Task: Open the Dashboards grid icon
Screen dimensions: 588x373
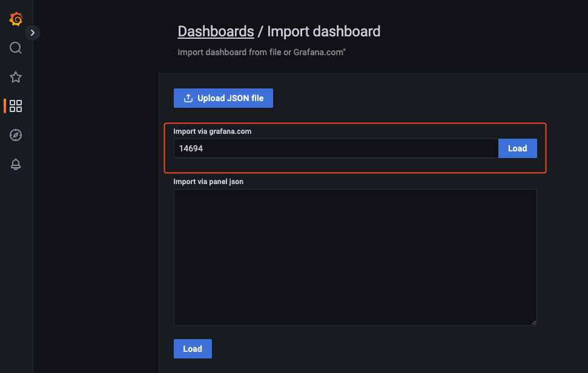Action: pos(16,106)
